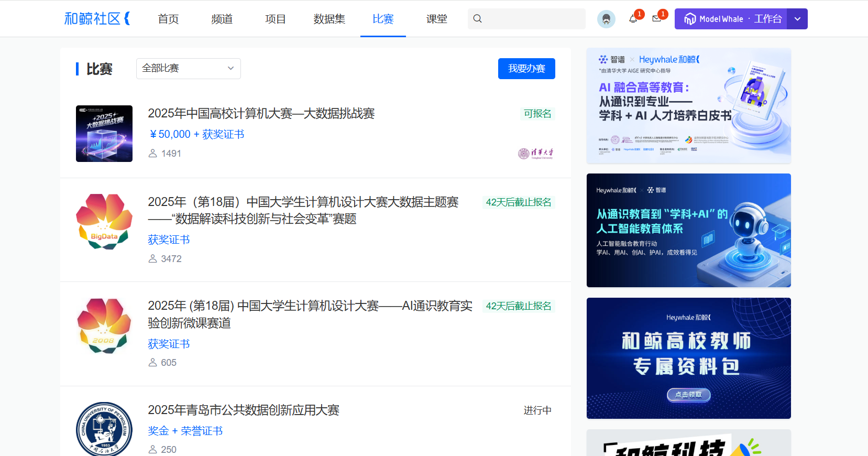Screen dimensions: 868x456
Task: Click the 可报名 status tag
Action: (x=537, y=114)
